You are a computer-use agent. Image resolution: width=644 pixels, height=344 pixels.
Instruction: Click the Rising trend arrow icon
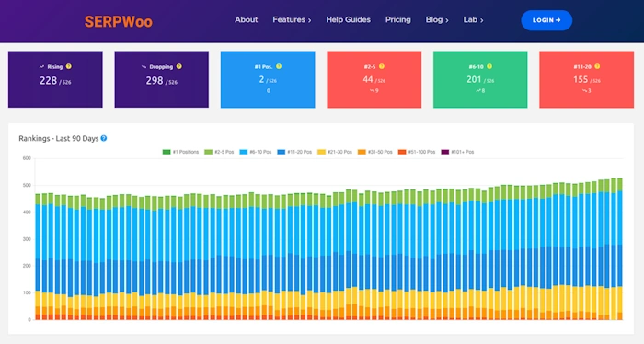[x=41, y=66]
